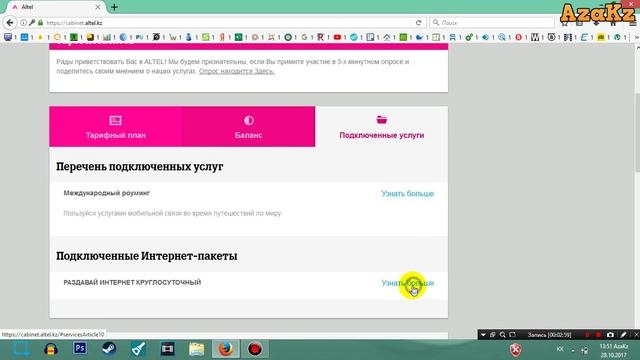
Task: Click the URL address field cabinet.altel.kz
Action: coord(229,23)
